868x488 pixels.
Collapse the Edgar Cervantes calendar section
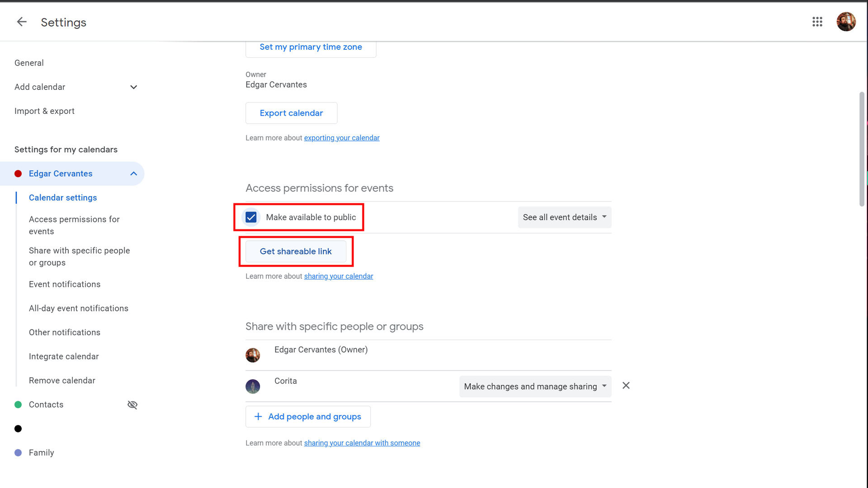click(x=133, y=174)
